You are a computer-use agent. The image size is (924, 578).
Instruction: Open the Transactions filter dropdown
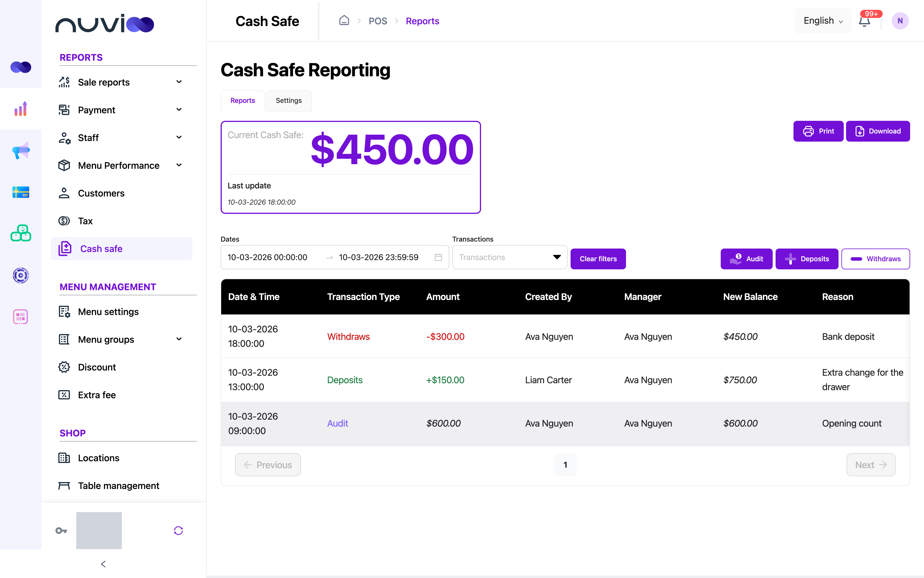click(510, 257)
